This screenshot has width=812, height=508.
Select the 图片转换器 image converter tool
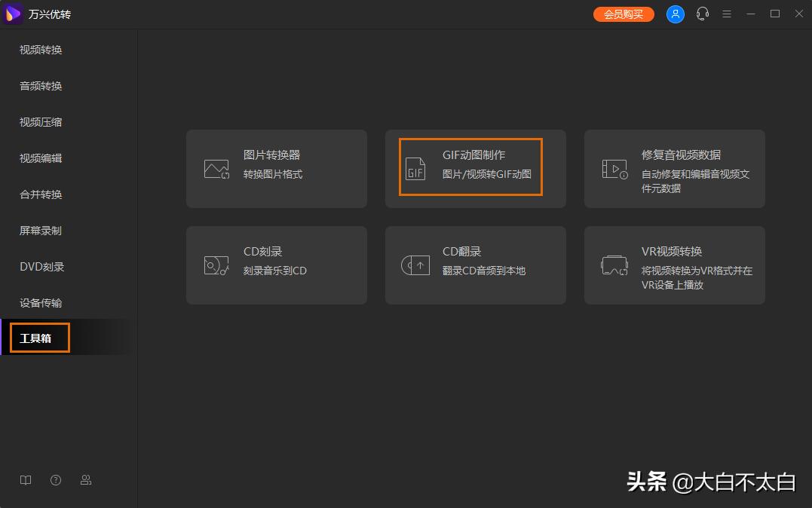pyautogui.click(x=276, y=167)
